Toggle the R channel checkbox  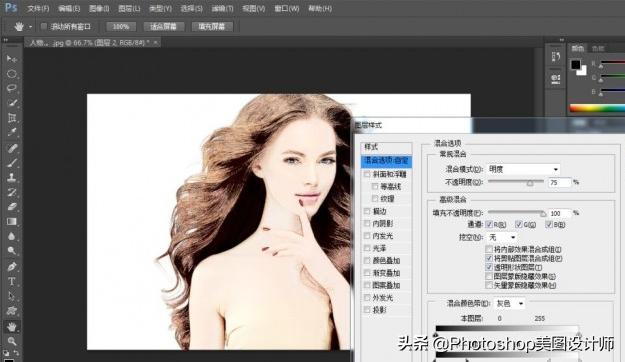click(x=489, y=224)
